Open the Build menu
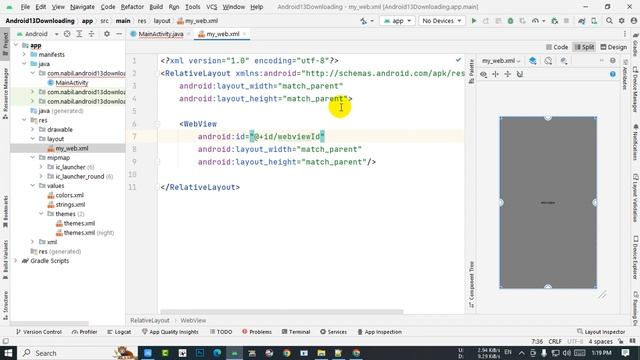This screenshot has height=360, width=640. point(156,7)
